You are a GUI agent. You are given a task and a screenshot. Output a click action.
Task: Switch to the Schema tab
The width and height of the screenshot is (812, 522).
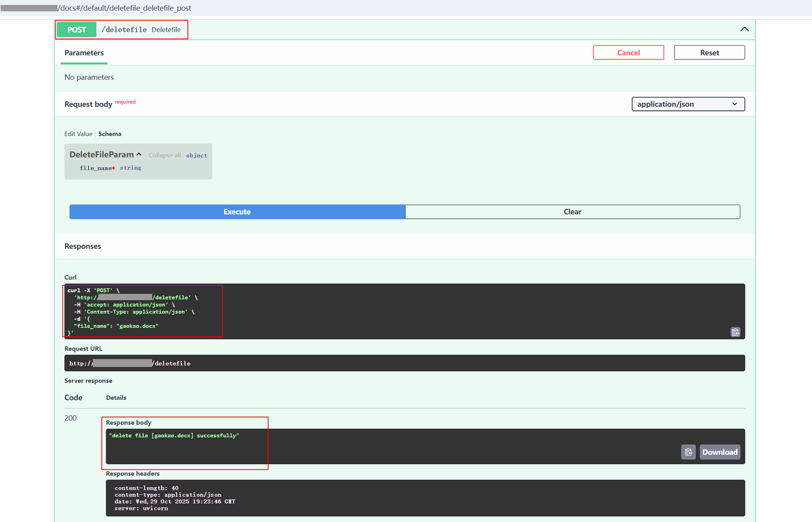pyautogui.click(x=110, y=134)
